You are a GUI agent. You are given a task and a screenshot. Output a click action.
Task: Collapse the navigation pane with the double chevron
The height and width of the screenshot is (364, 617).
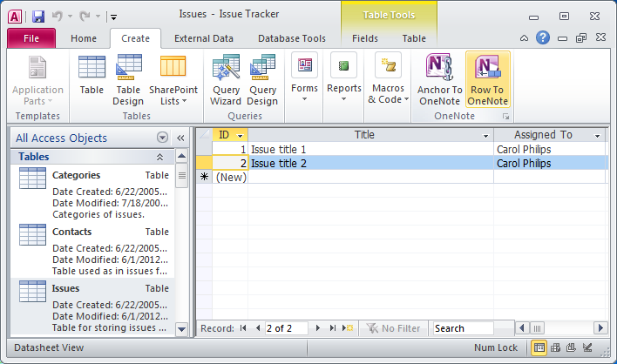180,138
